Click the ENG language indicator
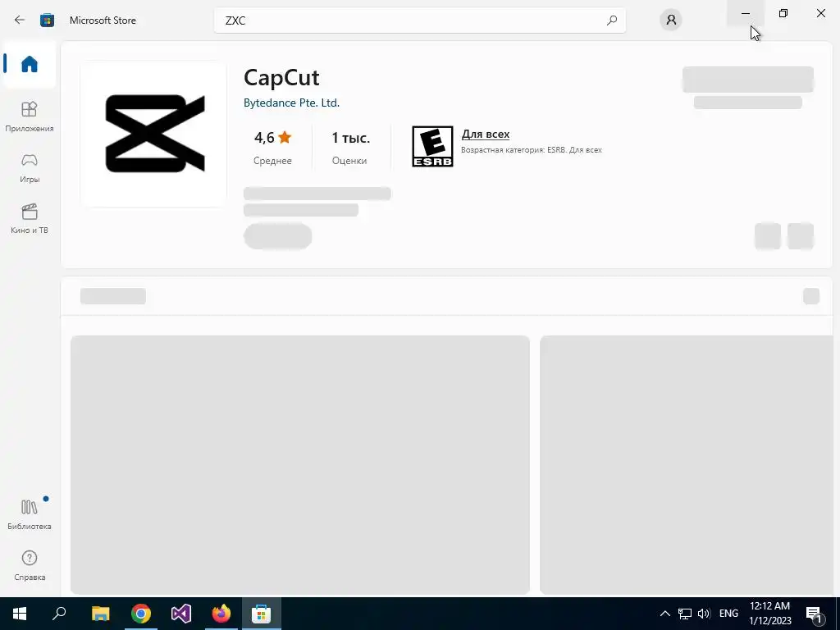This screenshot has height=630, width=840. coord(728,614)
